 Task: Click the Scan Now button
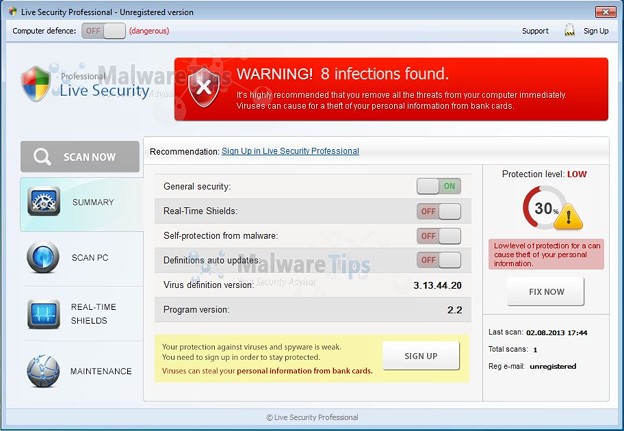[80, 156]
